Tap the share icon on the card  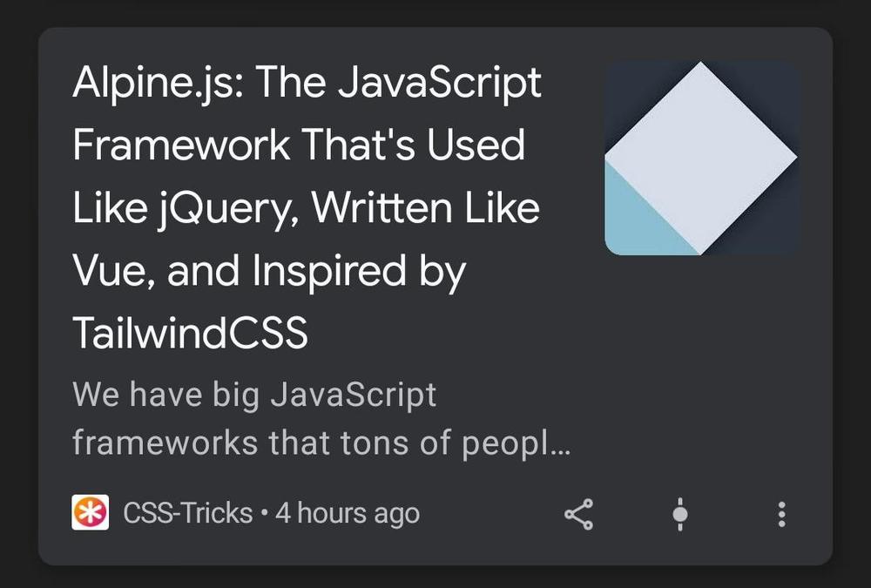579,514
